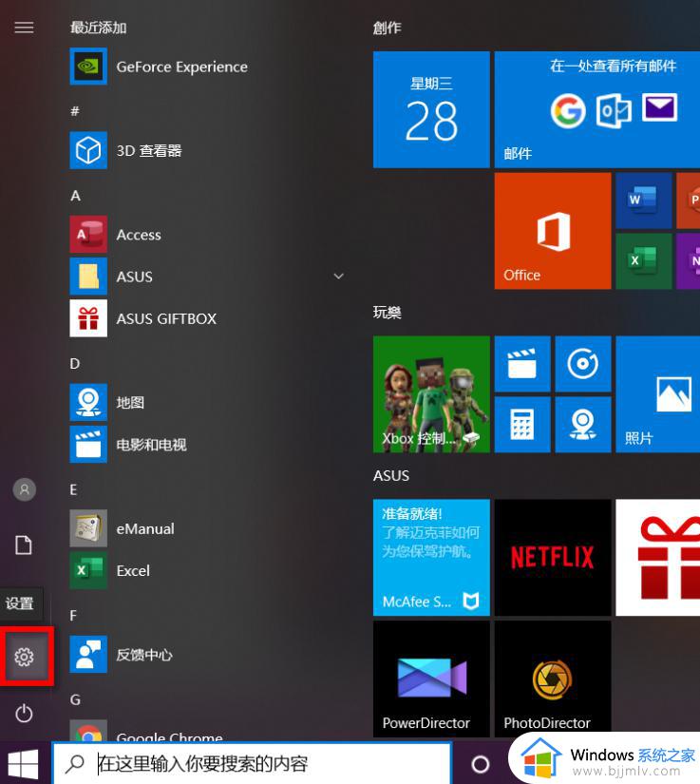The height and width of the screenshot is (784, 700).
Task: Open the red gift box tile
Action: coord(658,558)
